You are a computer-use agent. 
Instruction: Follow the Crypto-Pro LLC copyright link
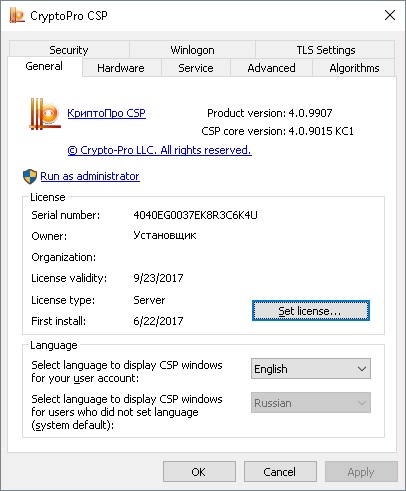click(x=159, y=150)
